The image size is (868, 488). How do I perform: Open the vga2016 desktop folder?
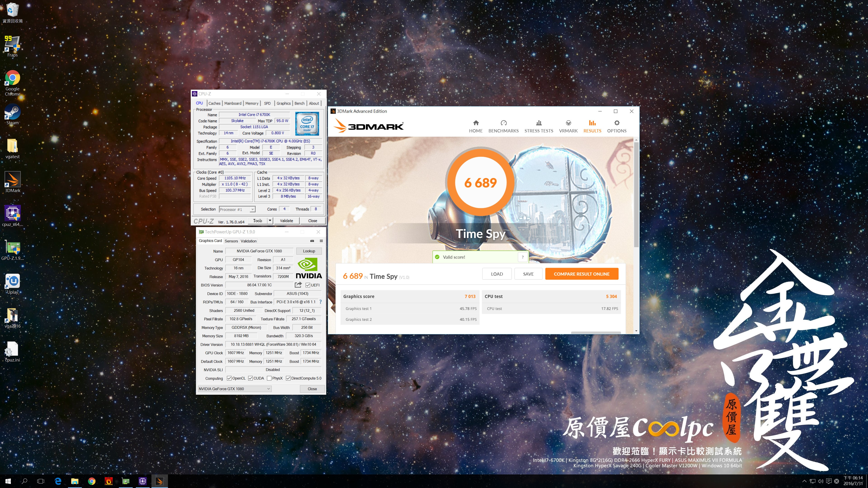(12, 318)
